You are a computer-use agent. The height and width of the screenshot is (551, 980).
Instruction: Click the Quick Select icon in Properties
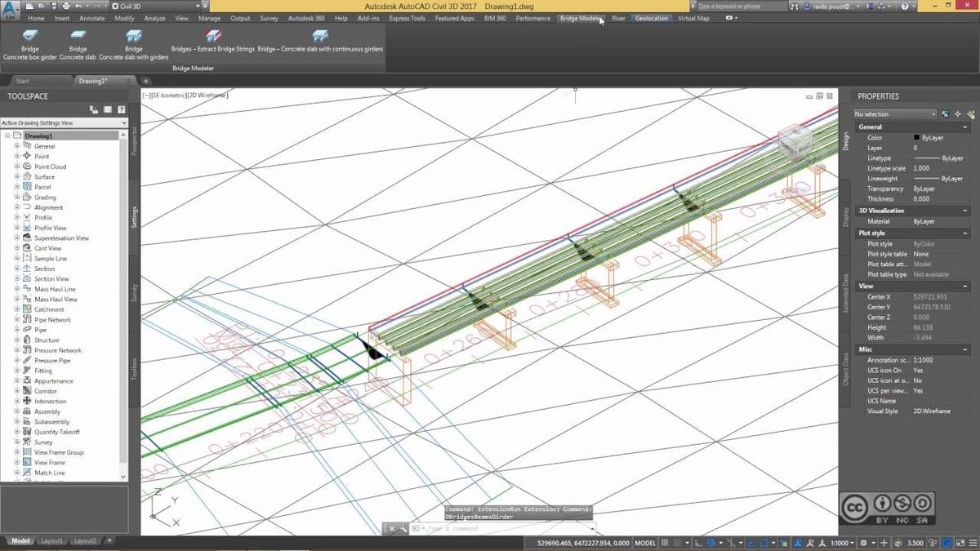click(970, 114)
